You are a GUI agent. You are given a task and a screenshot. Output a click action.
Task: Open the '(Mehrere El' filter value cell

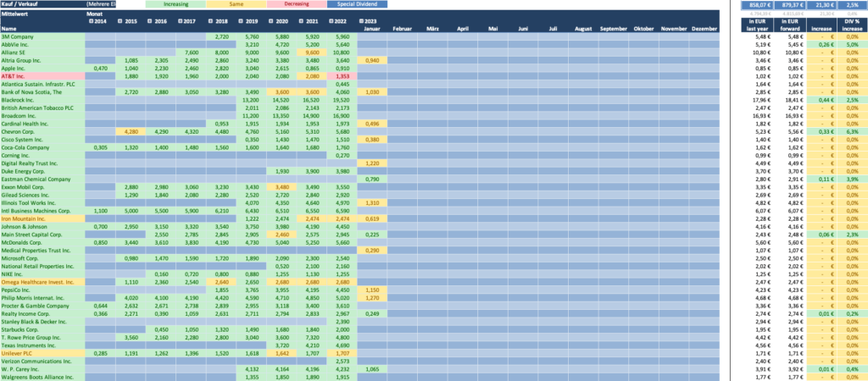pos(100,4)
